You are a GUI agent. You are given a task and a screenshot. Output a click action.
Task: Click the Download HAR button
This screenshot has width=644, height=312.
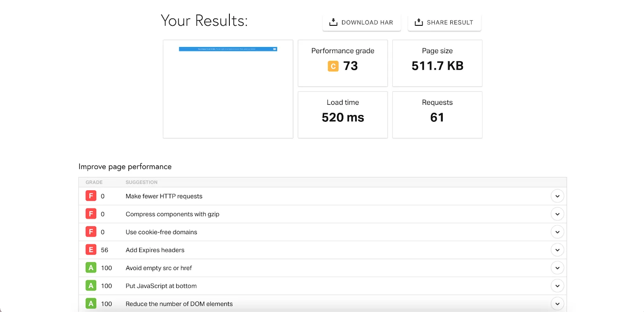click(361, 23)
